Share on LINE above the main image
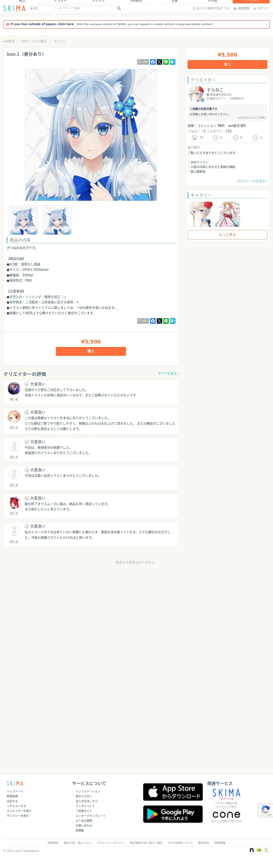The image size is (273, 868). pos(166,62)
